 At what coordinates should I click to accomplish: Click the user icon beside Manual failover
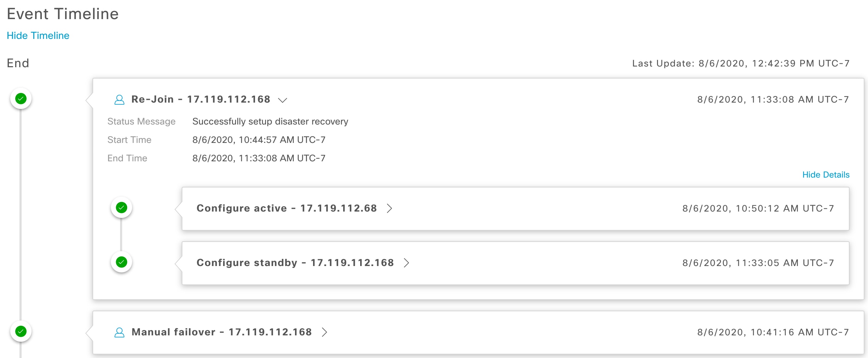point(119,333)
